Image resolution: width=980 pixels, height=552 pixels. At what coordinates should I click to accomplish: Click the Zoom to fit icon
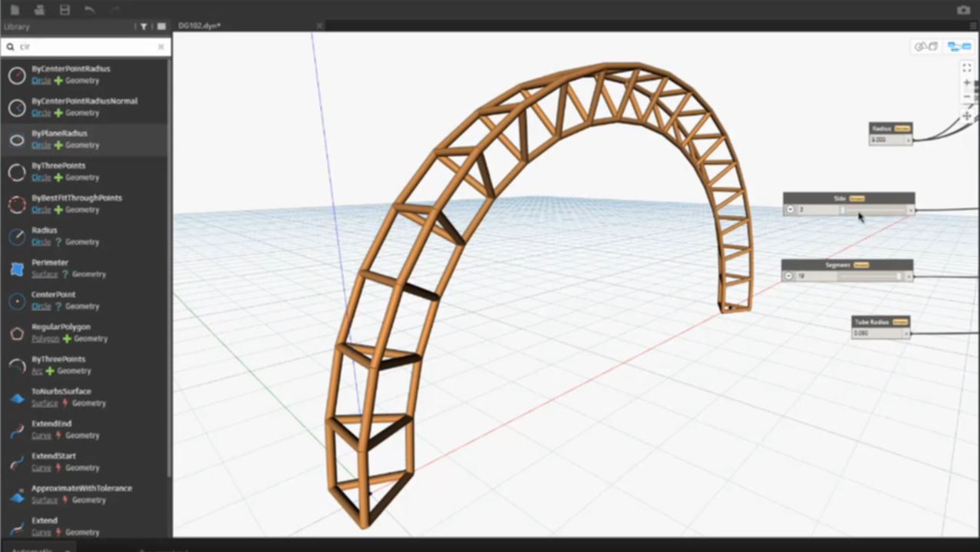pos(967,68)
